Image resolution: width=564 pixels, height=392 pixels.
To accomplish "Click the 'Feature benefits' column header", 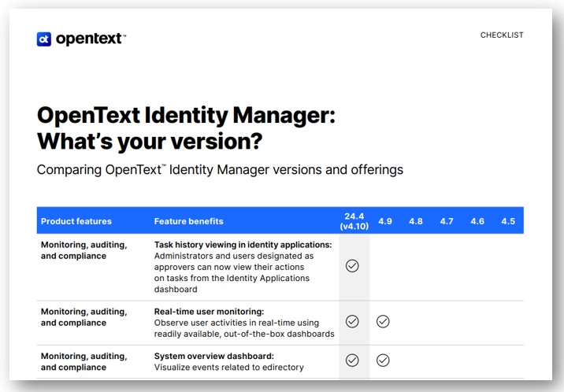I will [189, 221].
